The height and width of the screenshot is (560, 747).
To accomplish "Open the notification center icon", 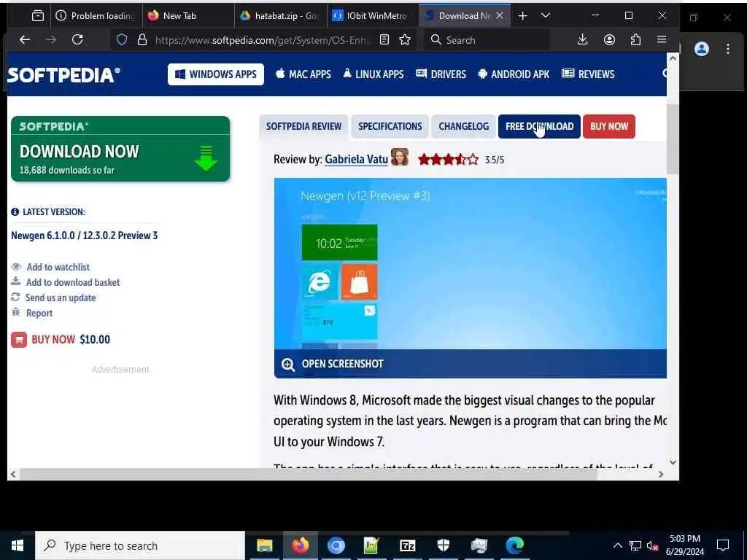I will point(723,545).
